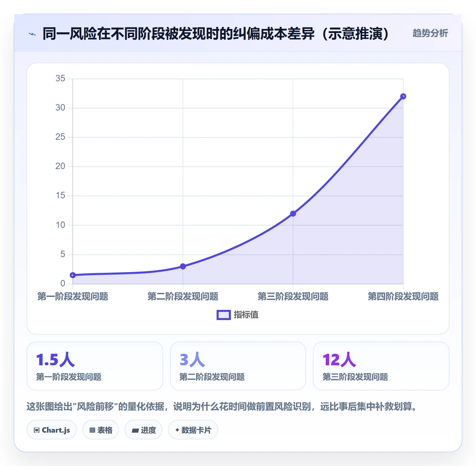Click the y-axis value 5
476x466 pixels.
click(x=63, y=254)
